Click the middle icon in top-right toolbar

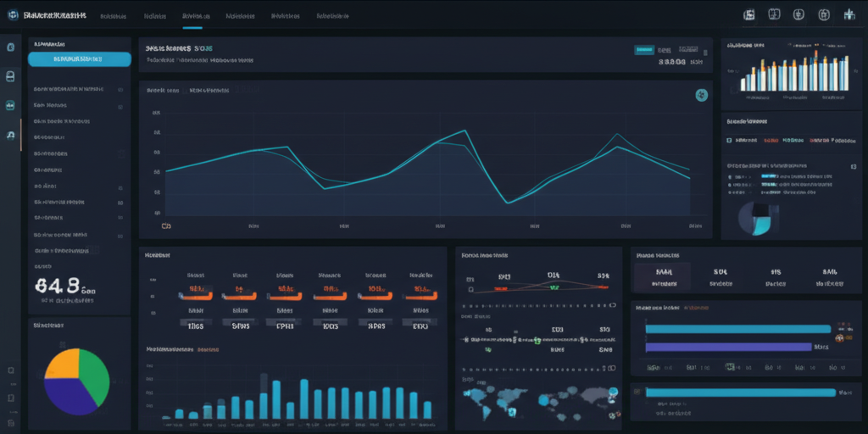(798, 15)
